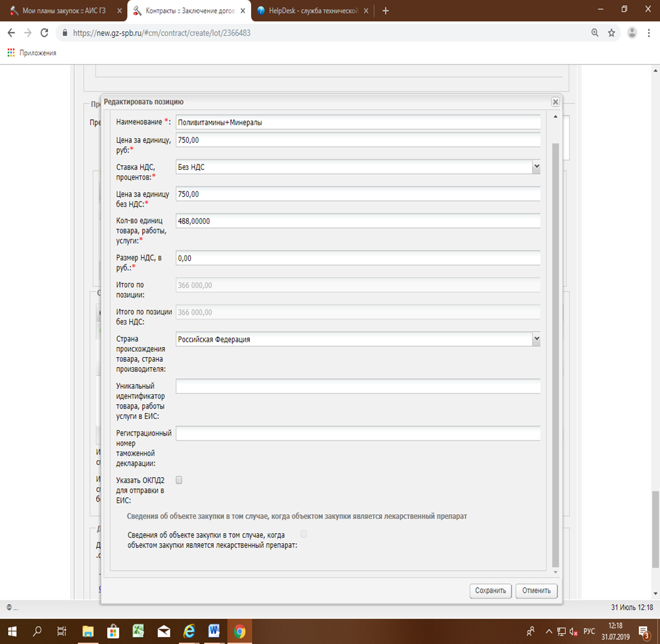Reload the current page
This screenshot has height=644, width=660.
tap(44, 33)
